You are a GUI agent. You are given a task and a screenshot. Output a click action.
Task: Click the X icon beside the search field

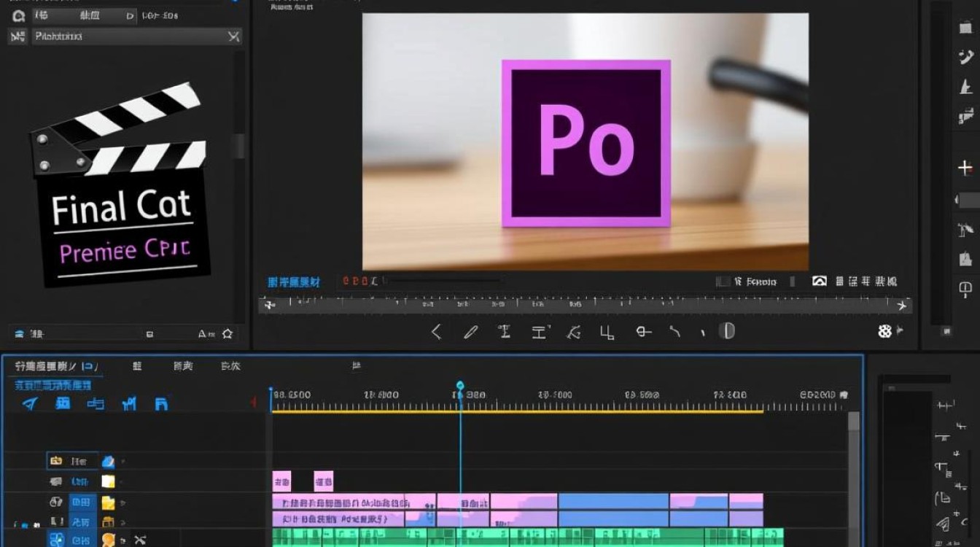(233, 36)
